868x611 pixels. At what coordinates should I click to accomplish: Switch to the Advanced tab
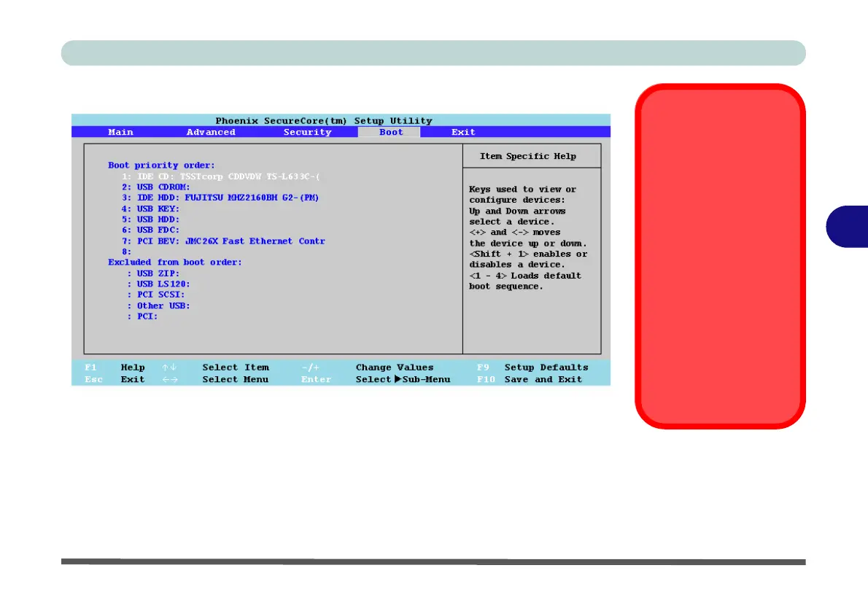point(211,132)
